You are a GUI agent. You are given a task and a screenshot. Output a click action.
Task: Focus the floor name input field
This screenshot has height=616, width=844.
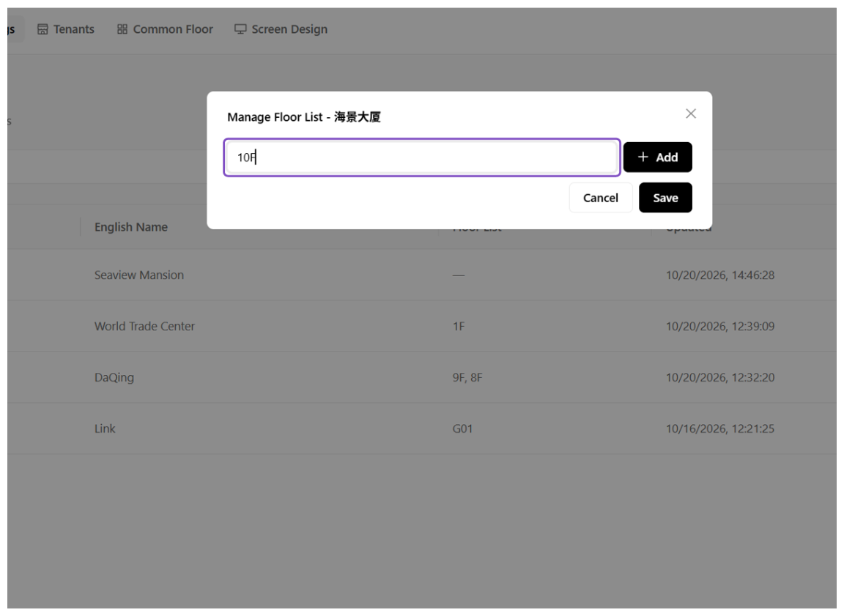422,157
